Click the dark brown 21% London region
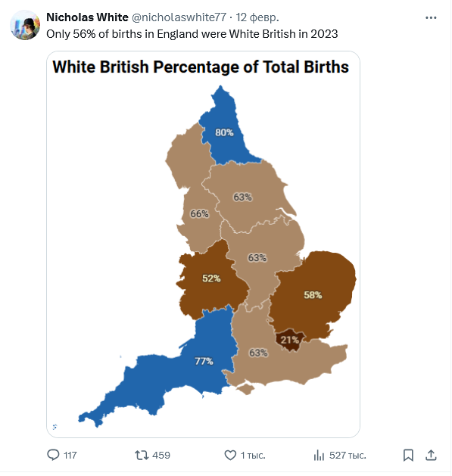Image resolution: width=452 pixels, height=476 pixels. (x=290, y=340)
